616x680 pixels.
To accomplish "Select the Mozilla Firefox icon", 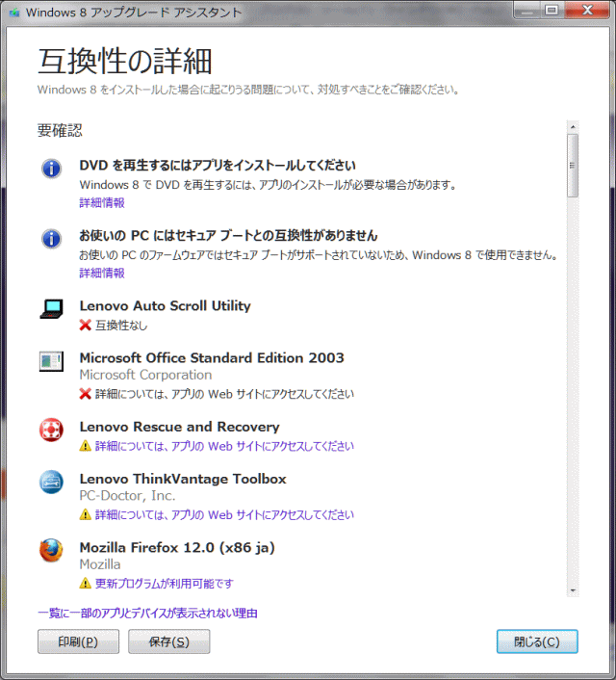I will click(51, 550).
